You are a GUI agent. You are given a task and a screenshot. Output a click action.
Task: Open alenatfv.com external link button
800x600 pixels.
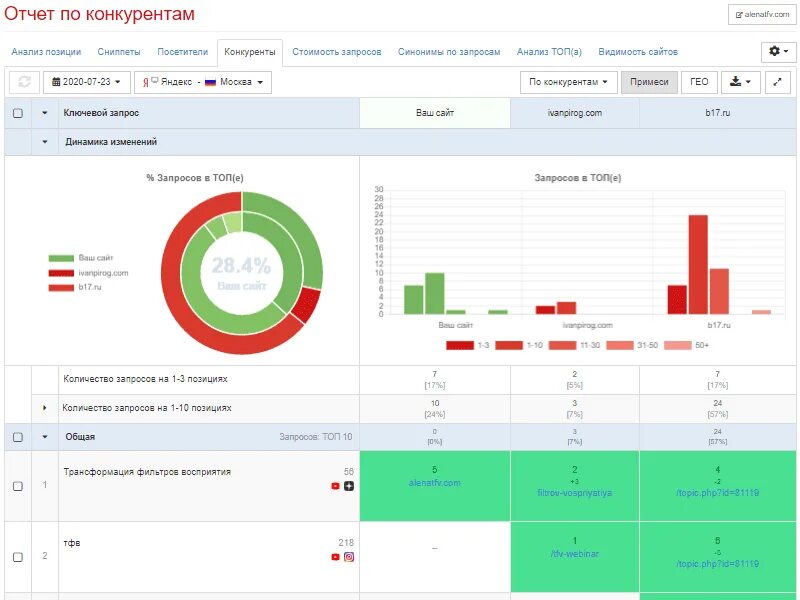762,14
